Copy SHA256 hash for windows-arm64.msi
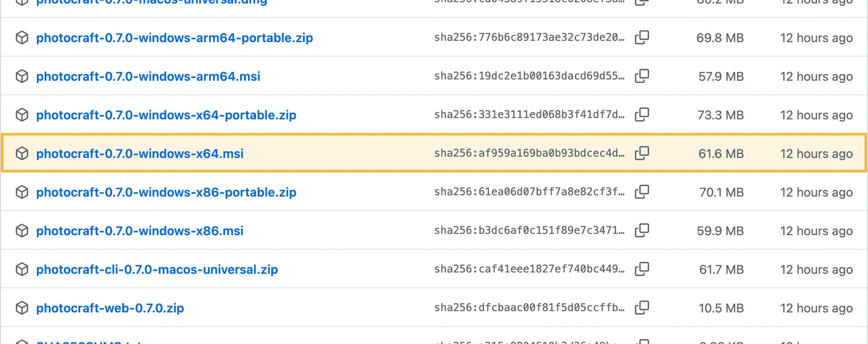868x344 pixels. pyautogui.click(x=642, y=76)
